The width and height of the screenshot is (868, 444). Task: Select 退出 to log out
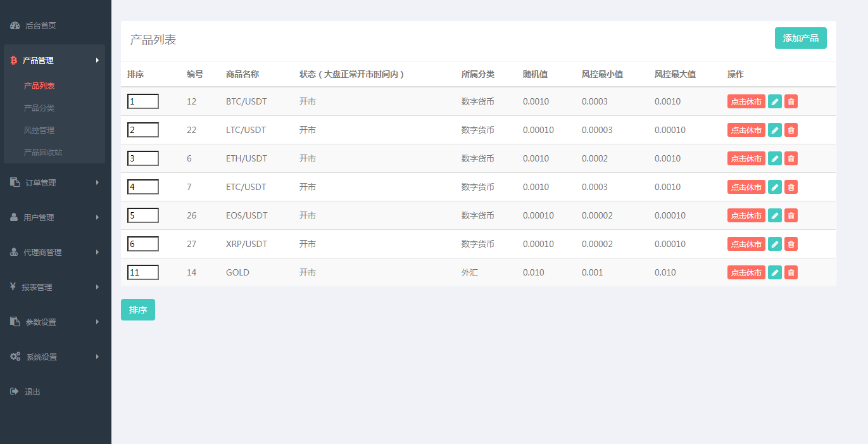pyautogui.click(x=32, y=392)
